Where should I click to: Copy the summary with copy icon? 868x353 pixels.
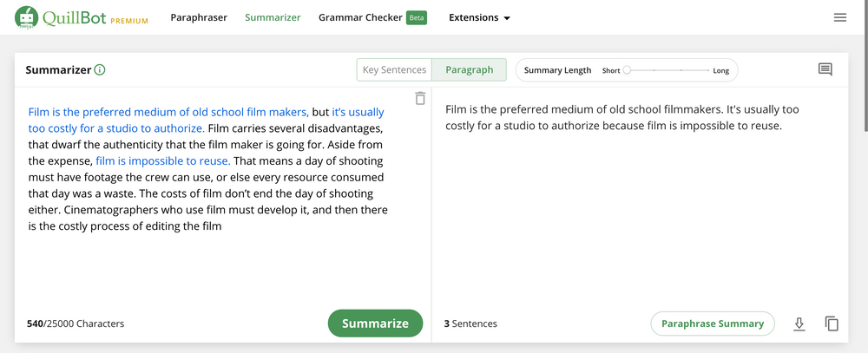[x=832, y=324]
